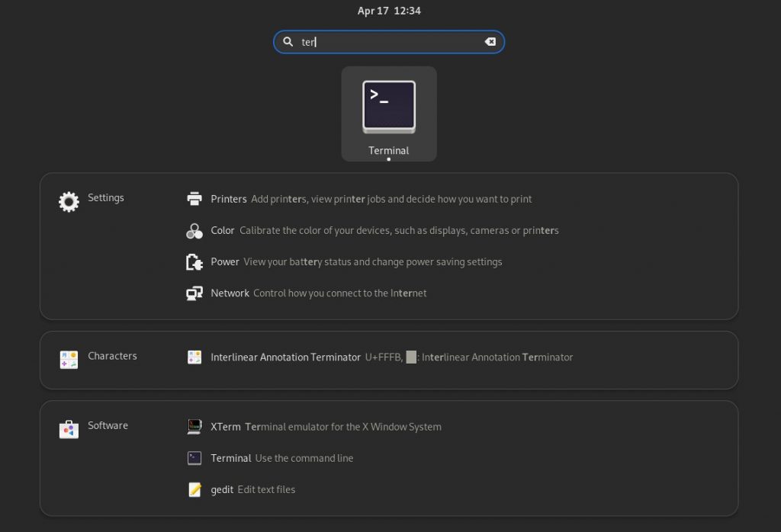Click "Edit text files" description

[x=266, y=489]
